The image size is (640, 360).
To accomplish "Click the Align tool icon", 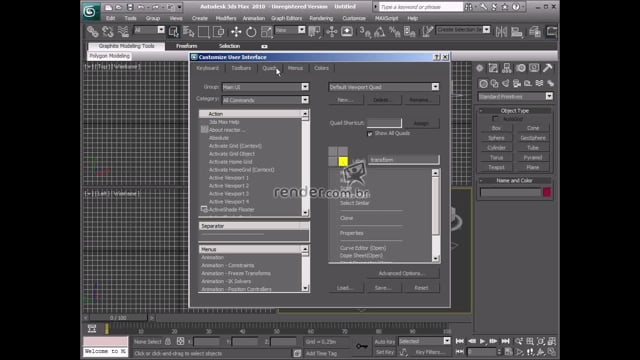I will (x=517, y=31).
